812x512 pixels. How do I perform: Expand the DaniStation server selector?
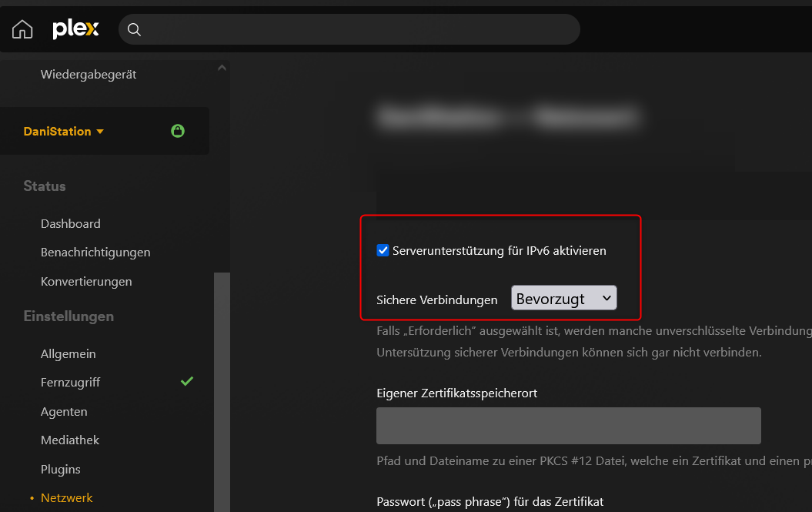[x=63, y=132]
